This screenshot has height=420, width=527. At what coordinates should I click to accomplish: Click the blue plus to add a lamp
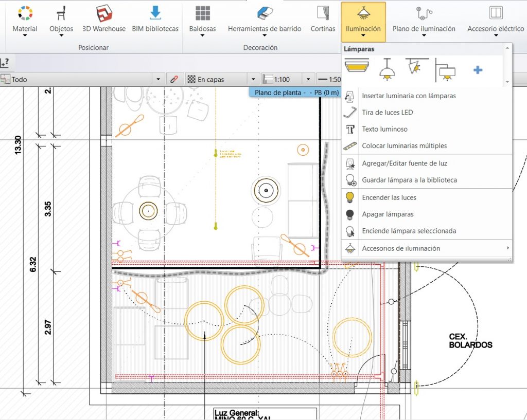click(x=478, y=70)
